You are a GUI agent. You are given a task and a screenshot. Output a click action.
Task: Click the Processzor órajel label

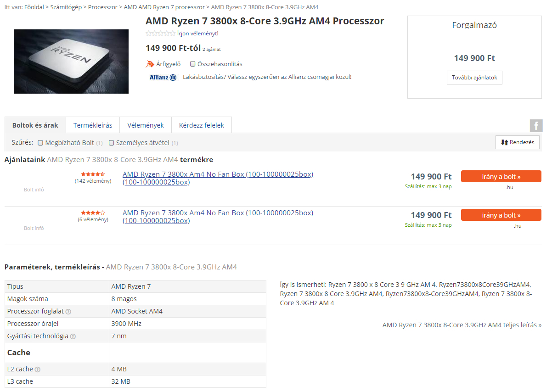(x=33, y=324)
